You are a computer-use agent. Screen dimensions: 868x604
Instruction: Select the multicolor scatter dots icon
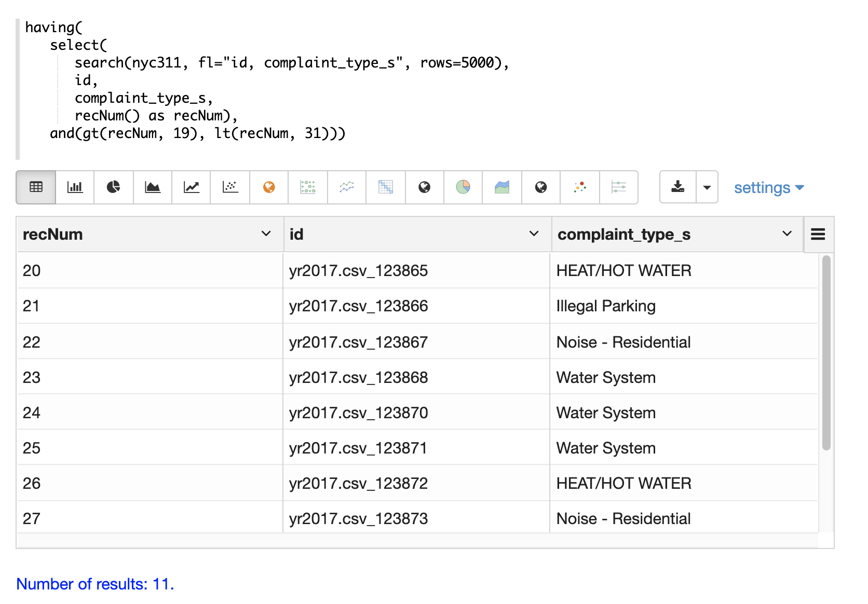pyautogui.click(x=580, y=187)
